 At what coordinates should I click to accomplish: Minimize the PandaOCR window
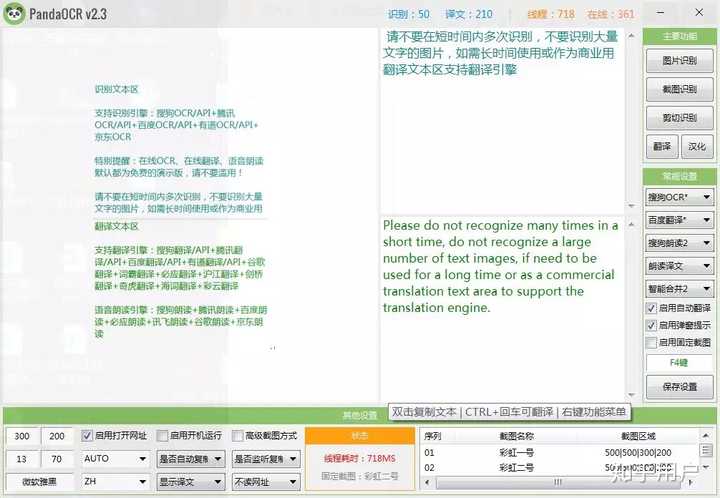pyautogui.click(x=660, y=13)
